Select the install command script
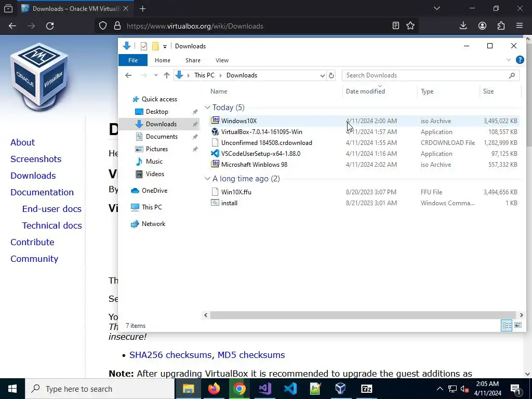The height and width of the screenshot is (399, 532). click(x=364, y=203)
